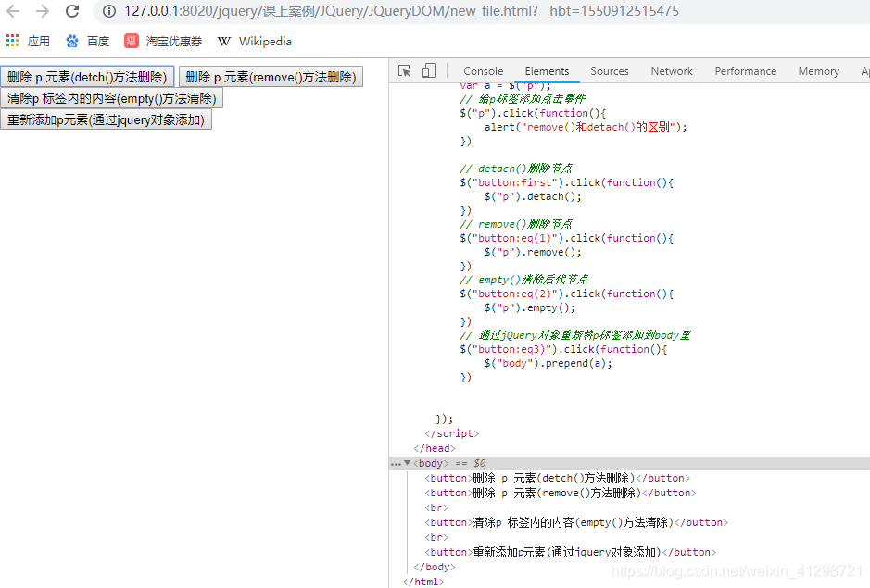Viewport: 870px width, 588px height.
Task: Click the $("button:eq(2)").click line
Action: 566,294
